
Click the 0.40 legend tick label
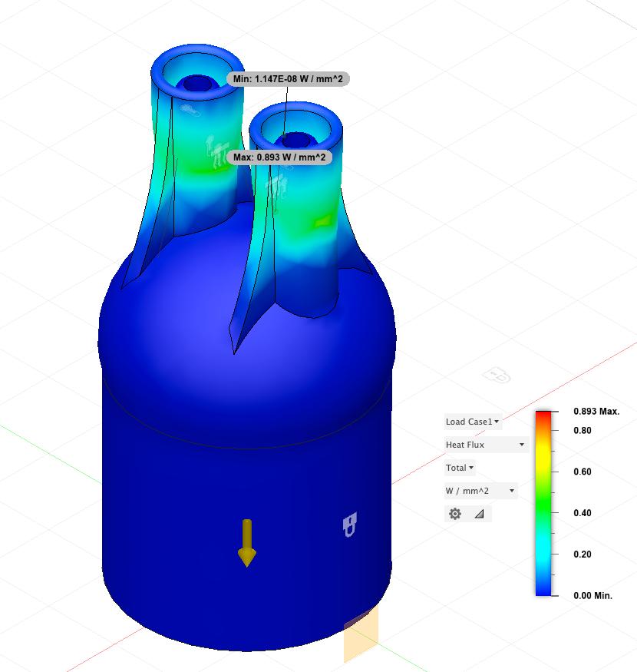coord(582,513)
